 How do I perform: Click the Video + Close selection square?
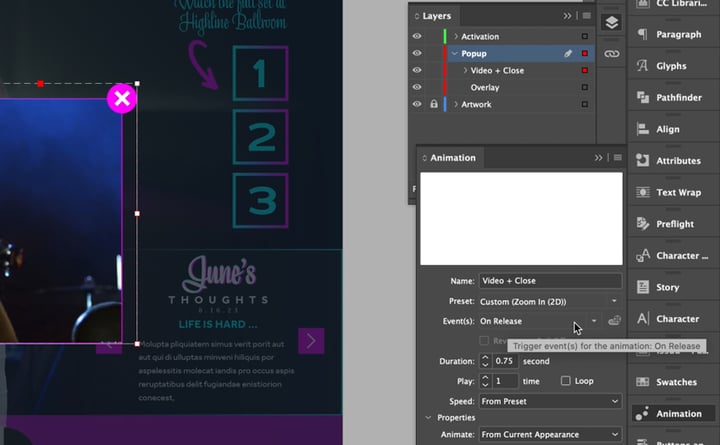(585, 70)
